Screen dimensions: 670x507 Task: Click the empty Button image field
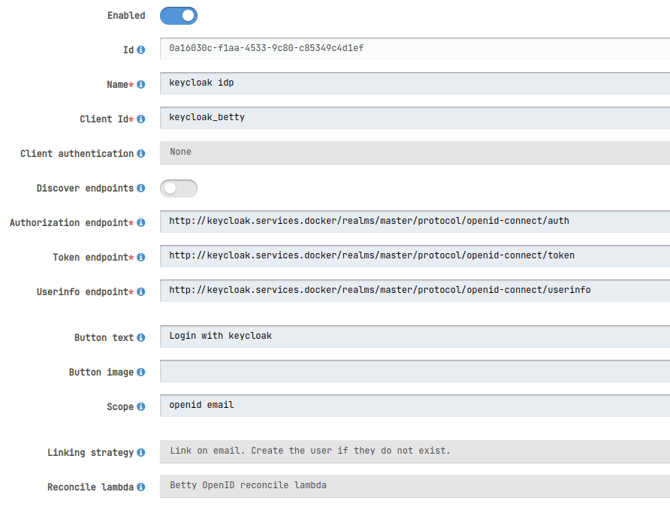click(x=415, y=371)
